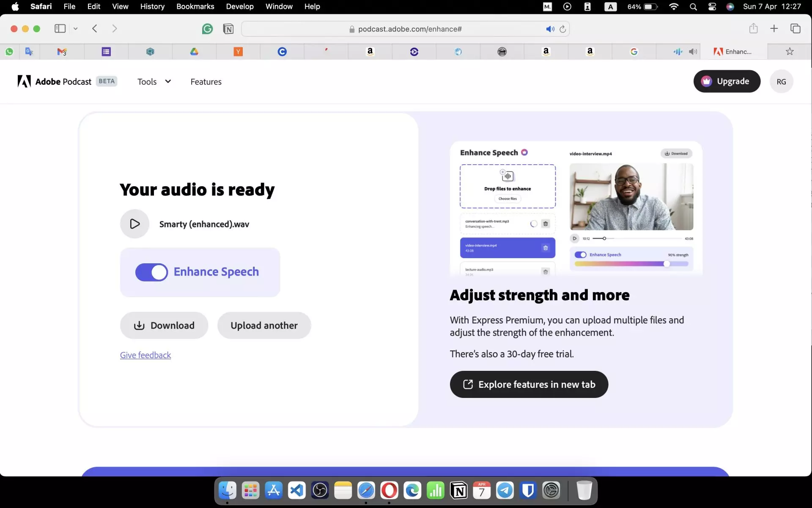Open the View menu
The image size is (812, 508).
pyautogui.click(x=120, y=6)
